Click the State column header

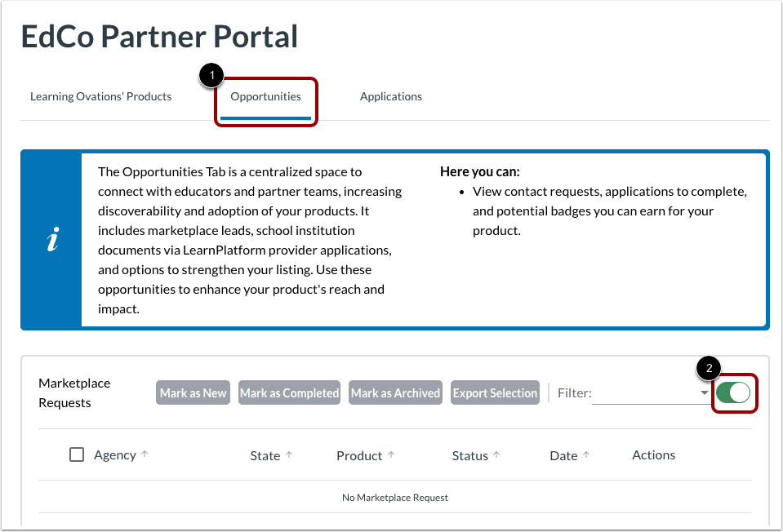[x=265, y=455]
